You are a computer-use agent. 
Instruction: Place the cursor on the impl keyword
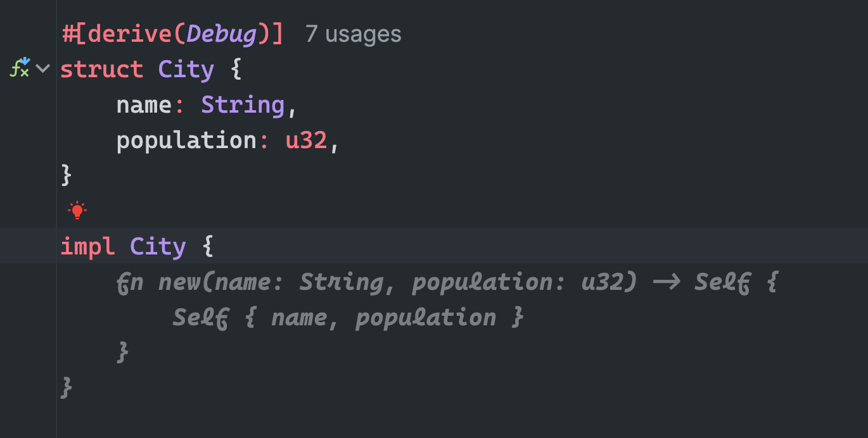tap(87, 246)
